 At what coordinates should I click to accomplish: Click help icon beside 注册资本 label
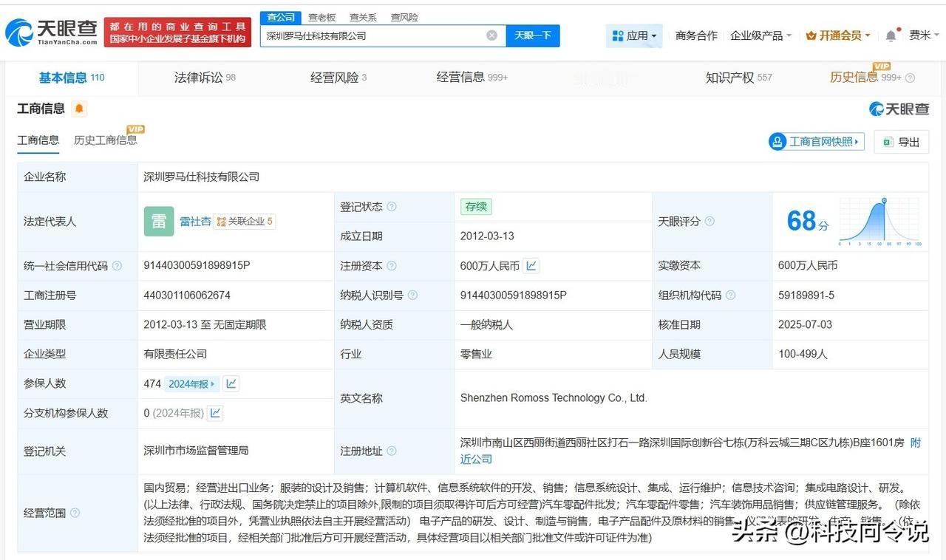click(392, 266)
